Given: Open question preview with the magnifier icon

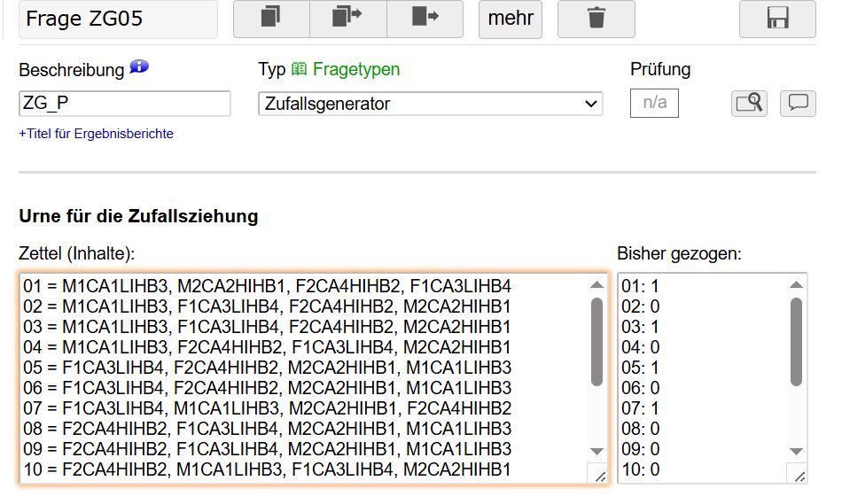Looking at the screenshot, I should (x=749, y=103).
